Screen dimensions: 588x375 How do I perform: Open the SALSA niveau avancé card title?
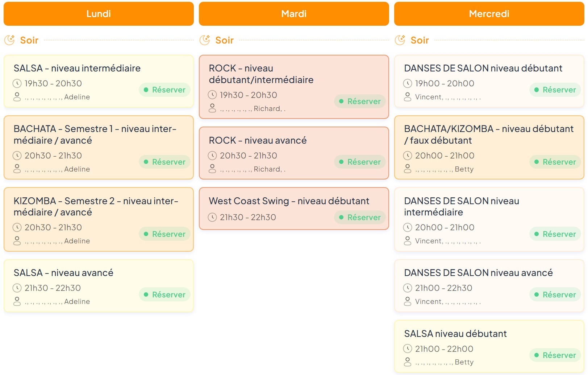pyautogui.click(x=63, y=273)
